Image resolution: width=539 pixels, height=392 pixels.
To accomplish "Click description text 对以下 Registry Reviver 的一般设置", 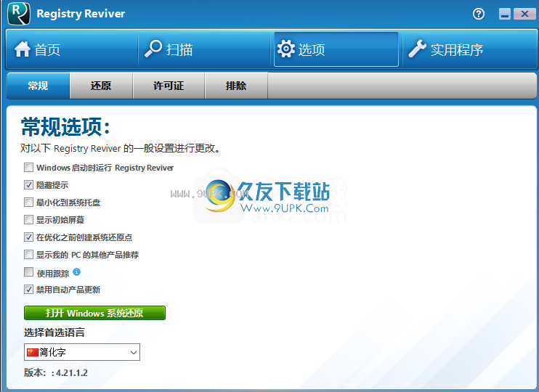I will point(120,148).
